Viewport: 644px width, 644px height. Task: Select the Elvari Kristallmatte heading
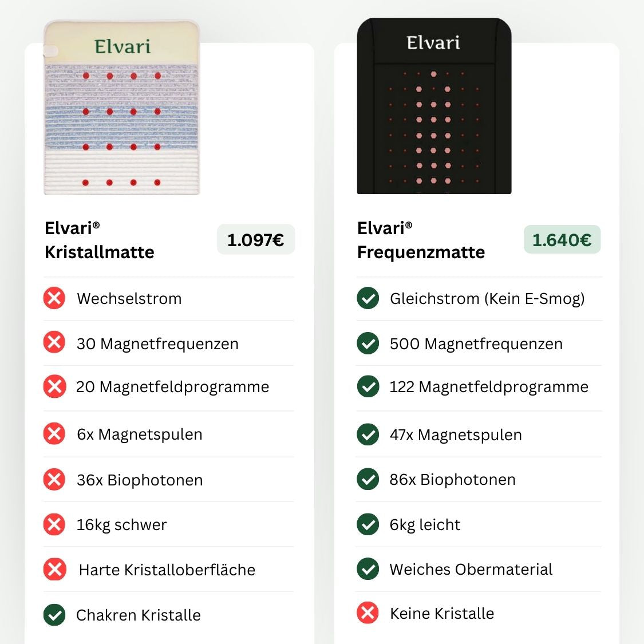coord(99,240)
